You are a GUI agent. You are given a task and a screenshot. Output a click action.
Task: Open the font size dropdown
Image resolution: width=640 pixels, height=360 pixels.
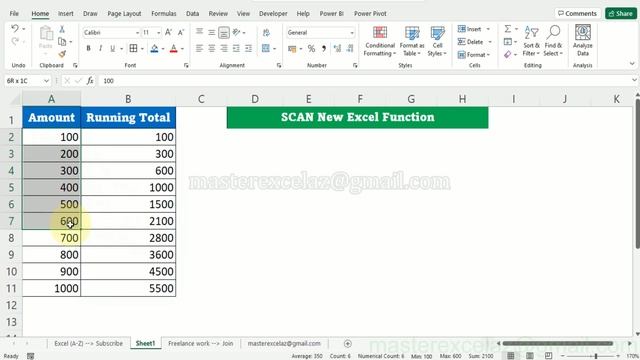pyautogui.click(x=159, y=33)
